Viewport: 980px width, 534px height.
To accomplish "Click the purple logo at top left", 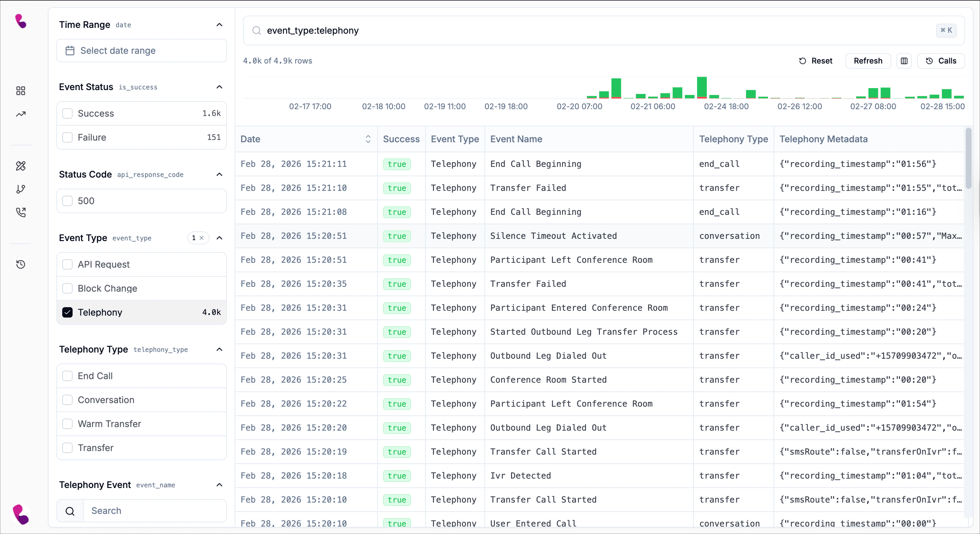I will tap(21, 21).
